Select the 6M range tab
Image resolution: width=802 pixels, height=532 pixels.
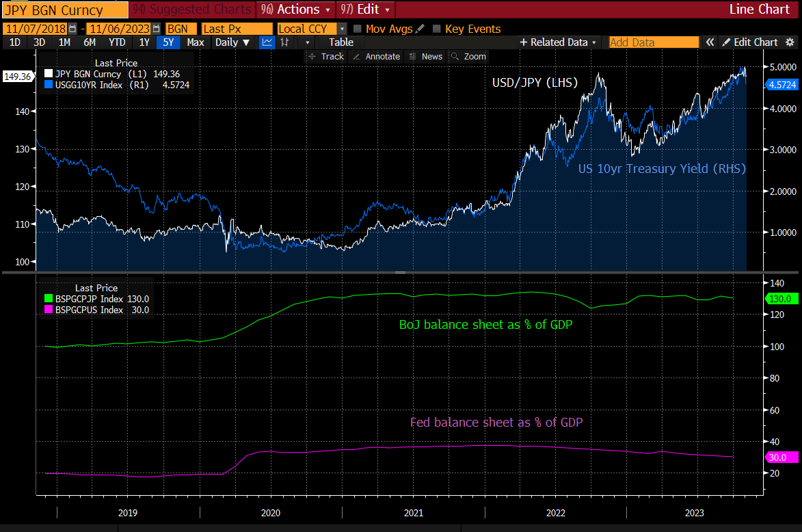[x=90, y=42]
